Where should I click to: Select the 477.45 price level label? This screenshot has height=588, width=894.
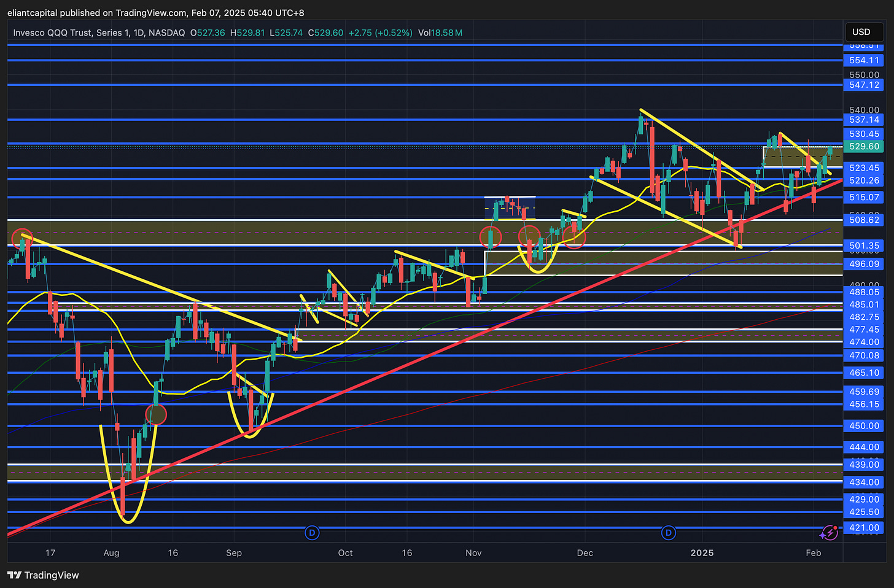click(x=865, y=330)
